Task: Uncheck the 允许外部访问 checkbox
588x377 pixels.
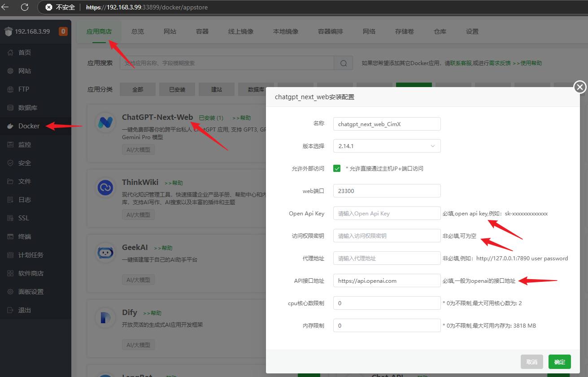Action: 337,168
